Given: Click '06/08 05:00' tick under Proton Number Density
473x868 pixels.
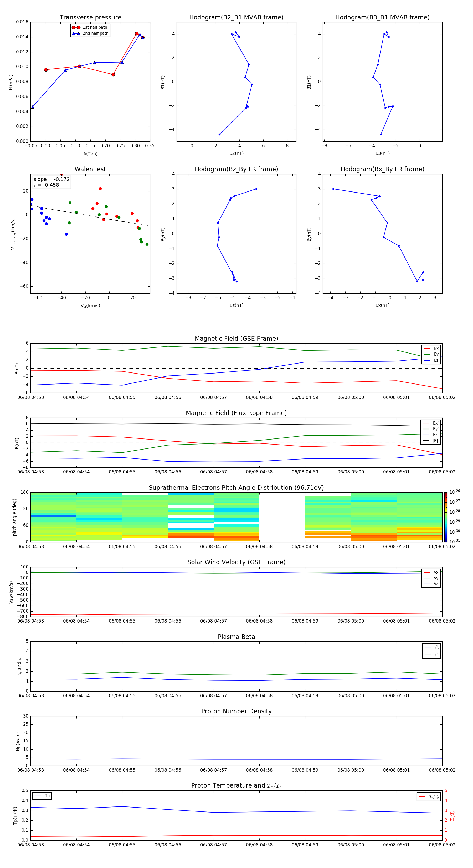Looking at the screenshot, I should pyautogui.click(x=351, y=770).
